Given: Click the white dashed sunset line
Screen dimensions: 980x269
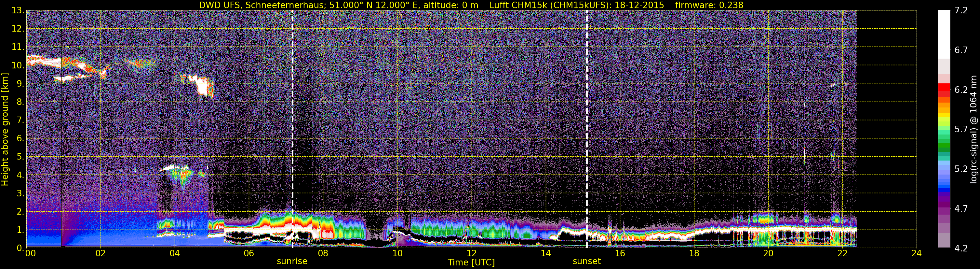Looking at the screenshot, I should tap(587, 129).
